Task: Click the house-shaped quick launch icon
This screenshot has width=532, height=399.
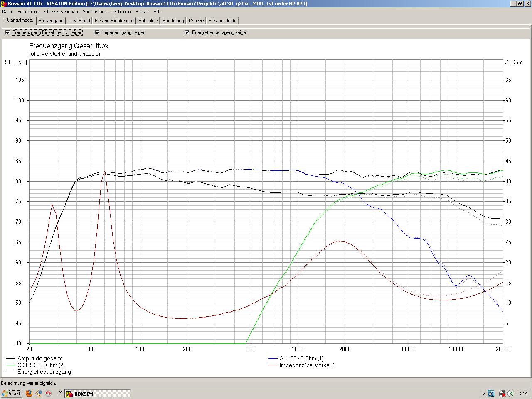Action: pyautogui.click(x=39, y=393)
